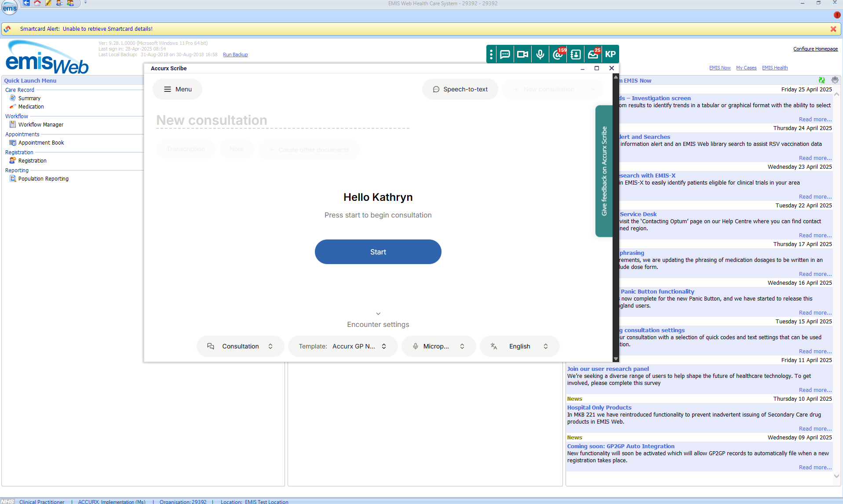
Task: Open 'Panic Button functionality' news headline
Action: (657, 292)
